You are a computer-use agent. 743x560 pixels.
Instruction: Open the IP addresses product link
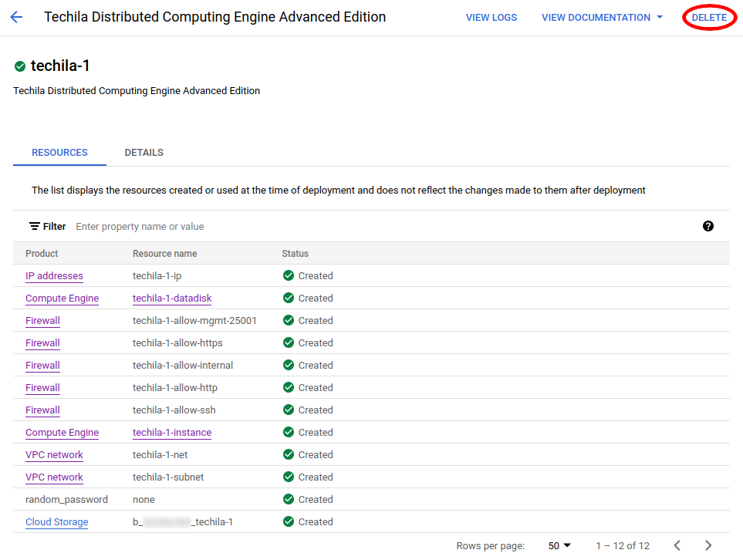[54, 275]
